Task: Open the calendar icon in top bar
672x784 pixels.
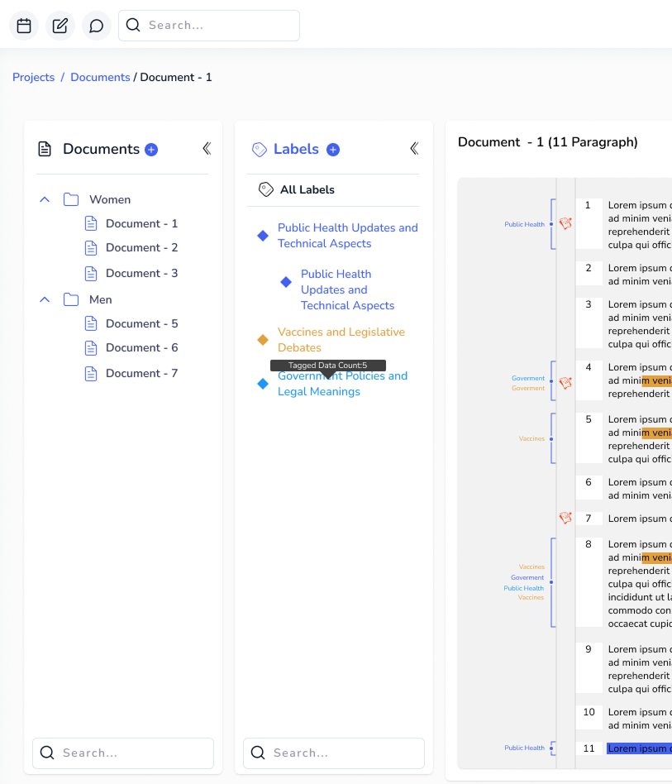Action: click(24, 26)
